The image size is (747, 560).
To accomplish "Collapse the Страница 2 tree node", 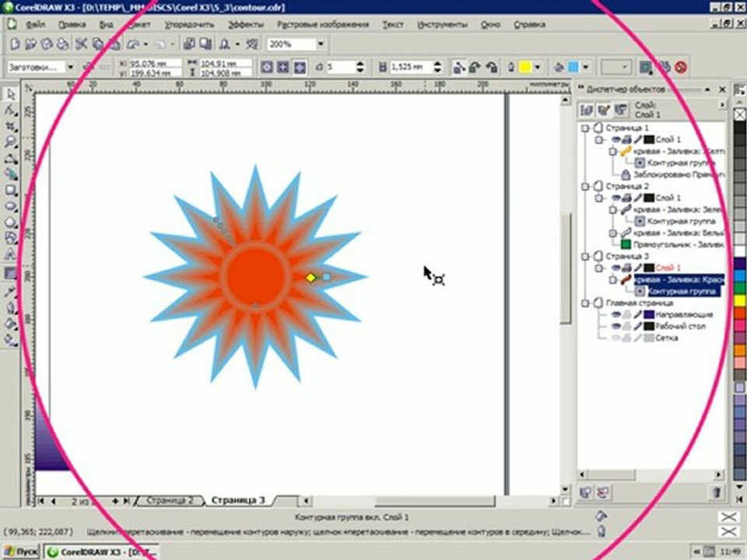I will [585, 186].
